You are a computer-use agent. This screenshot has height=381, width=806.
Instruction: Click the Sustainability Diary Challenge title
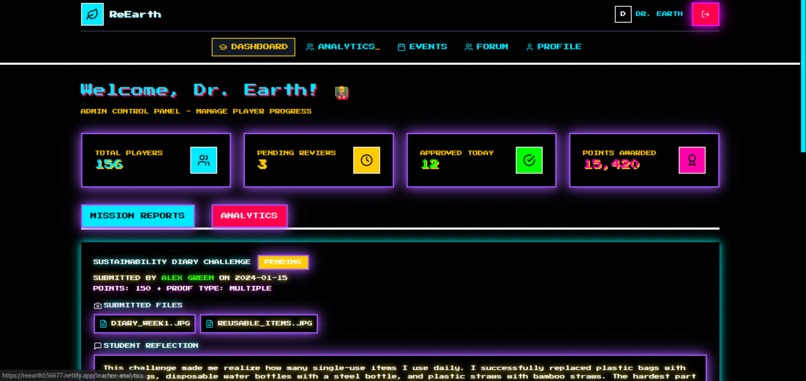(x=172, y=262)
